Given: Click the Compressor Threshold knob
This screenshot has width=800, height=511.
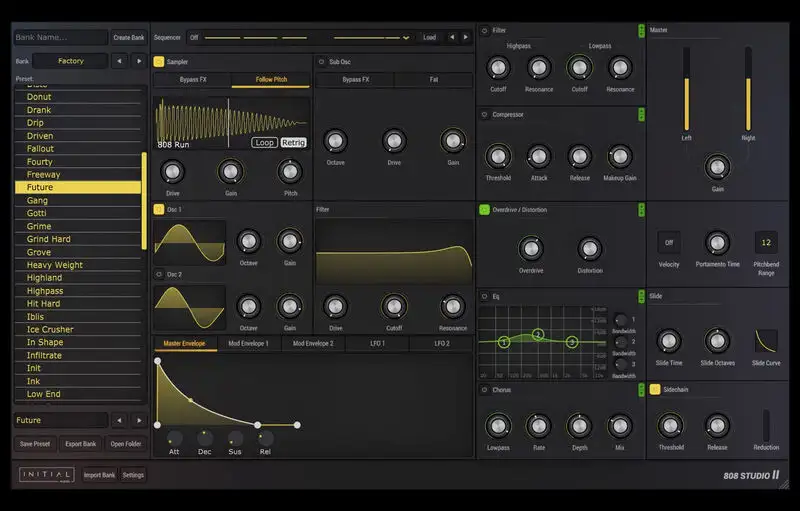Looking at the screenshot, I should pos(498,156).
